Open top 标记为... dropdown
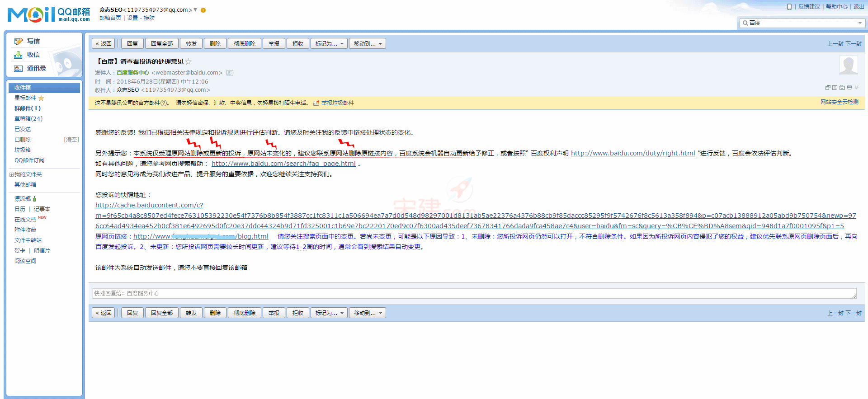 (329, 44)
